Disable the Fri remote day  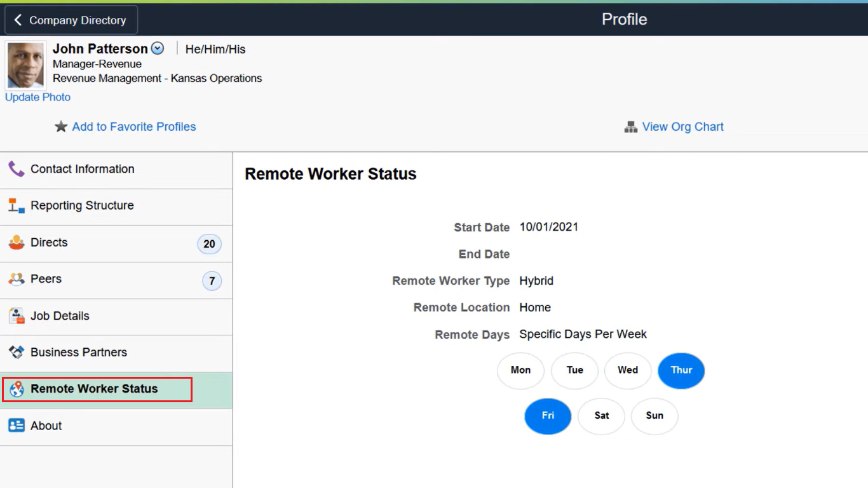548,416
